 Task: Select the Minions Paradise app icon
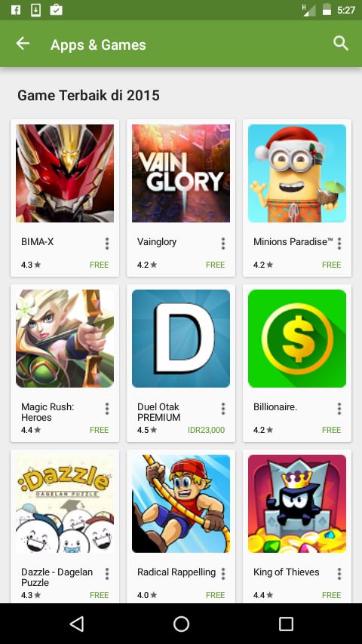[x=297, y=173]
